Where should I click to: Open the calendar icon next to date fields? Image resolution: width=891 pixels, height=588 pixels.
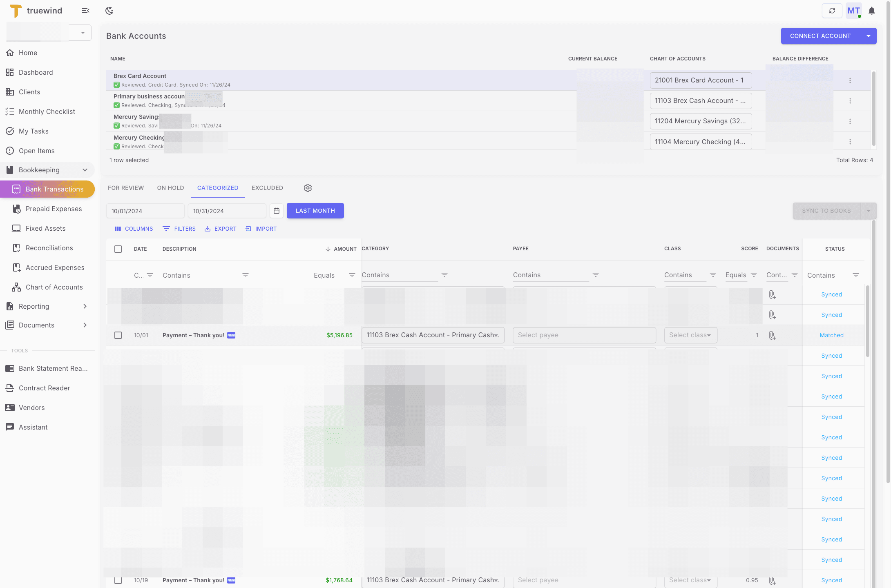tap(277, 211)
